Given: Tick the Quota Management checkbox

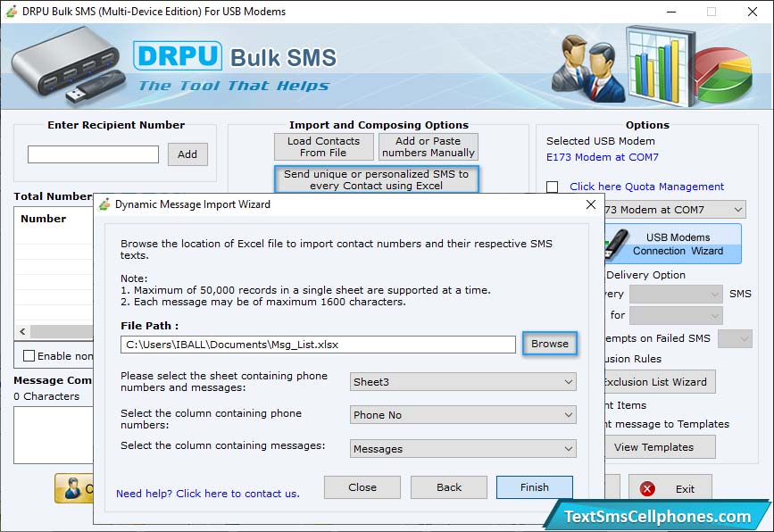Looking at the screenshot, I should (x=553, y=187).
